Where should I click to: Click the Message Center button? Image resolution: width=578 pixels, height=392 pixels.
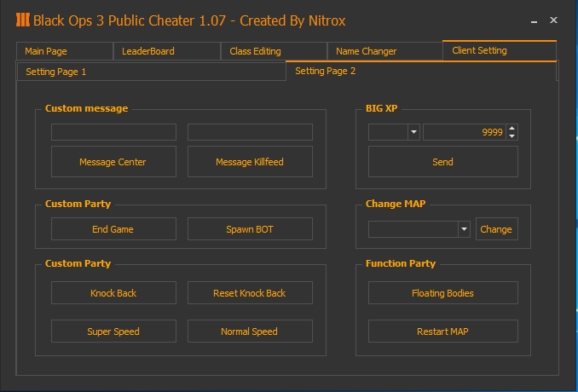[113, 162]
